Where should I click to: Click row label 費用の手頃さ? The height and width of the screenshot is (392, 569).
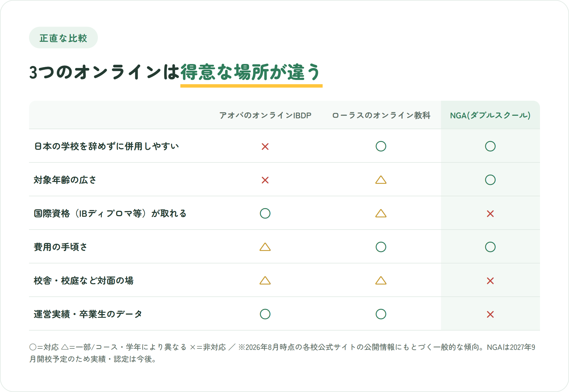60,247
